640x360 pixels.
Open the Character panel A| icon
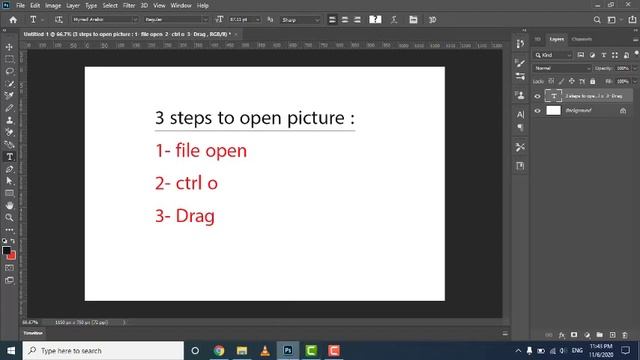pyautogui.click(x=520, y=114)
